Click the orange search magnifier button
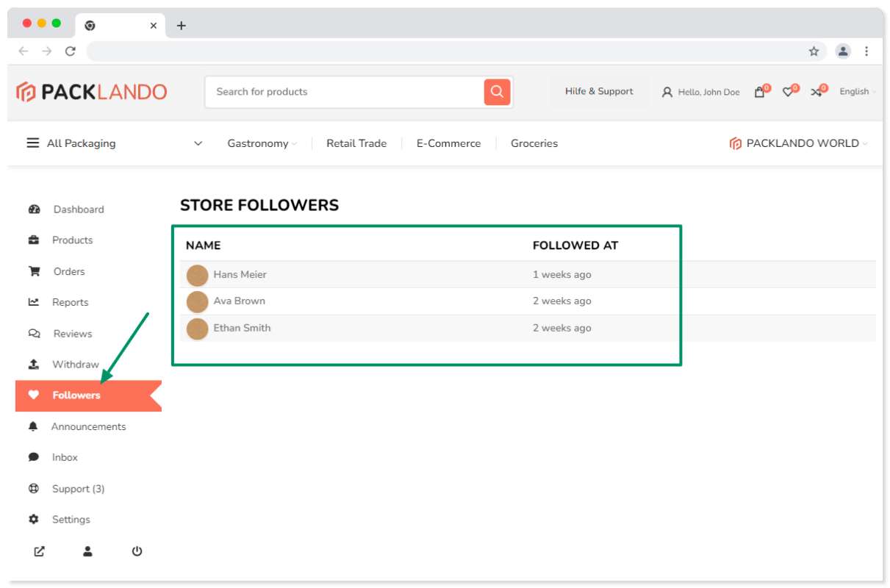Screen dimensions: 890x588 (x=497, y=92)
